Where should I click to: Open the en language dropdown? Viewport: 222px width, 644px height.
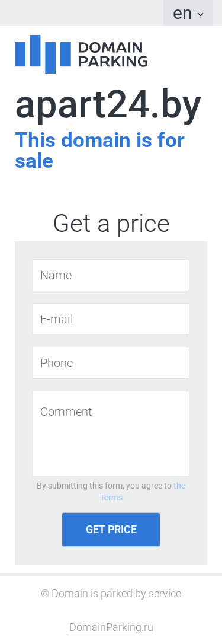coord(188,13)
